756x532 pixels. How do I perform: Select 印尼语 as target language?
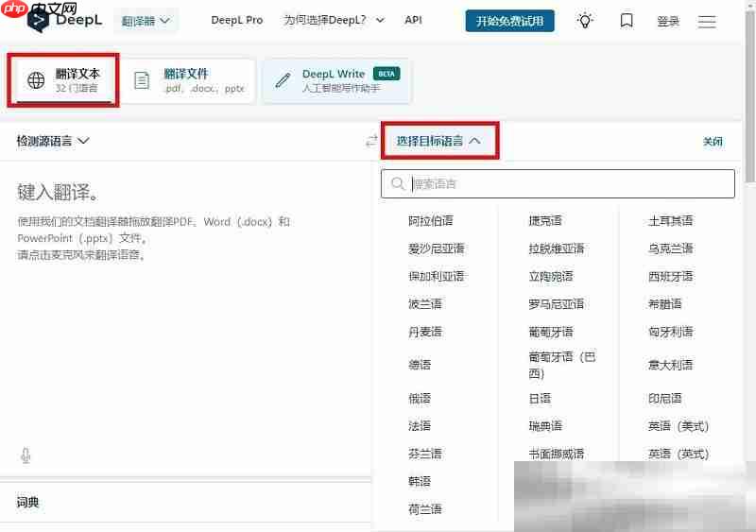665,399
